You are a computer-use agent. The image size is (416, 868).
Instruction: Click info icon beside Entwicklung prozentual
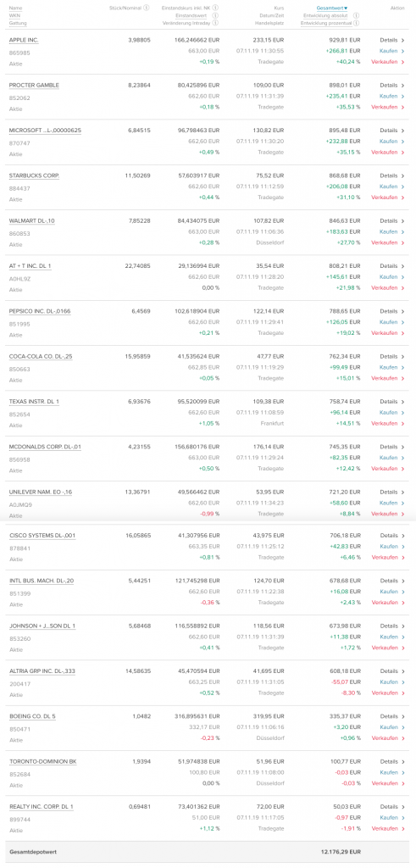pyautogui.click(x=356, y=23)
